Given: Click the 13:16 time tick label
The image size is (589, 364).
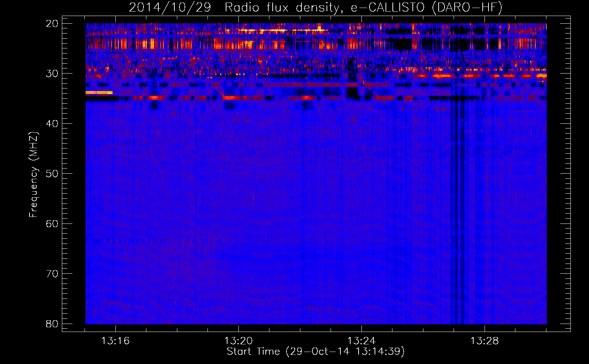Looking at the screenshot, I should coord(115,341).
